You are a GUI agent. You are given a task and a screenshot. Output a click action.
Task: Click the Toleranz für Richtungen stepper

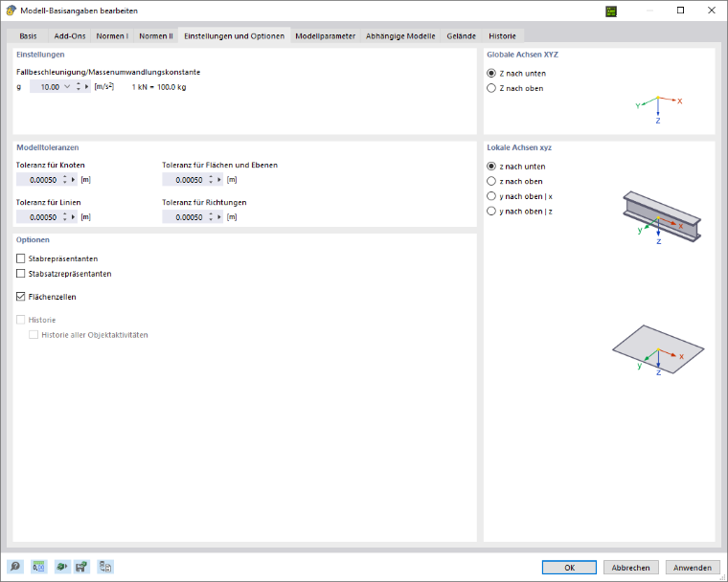pyautogui.click(x=211, y=217)
